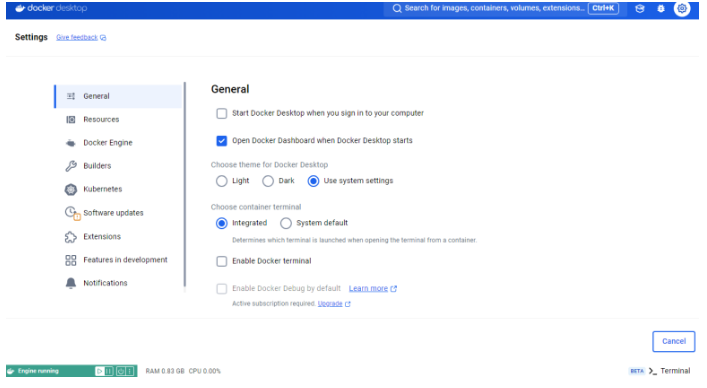Click the Builders wrench icon

pos(71,166)
